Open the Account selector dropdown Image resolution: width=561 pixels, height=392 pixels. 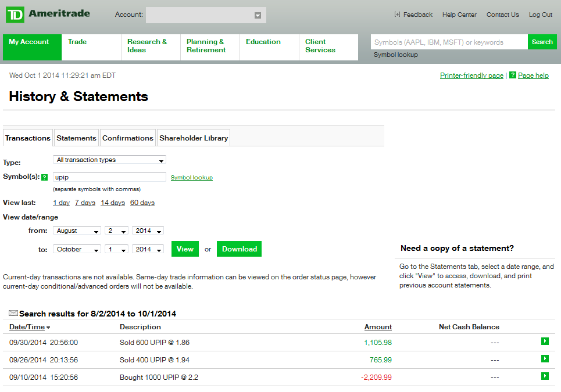[206, 15]
